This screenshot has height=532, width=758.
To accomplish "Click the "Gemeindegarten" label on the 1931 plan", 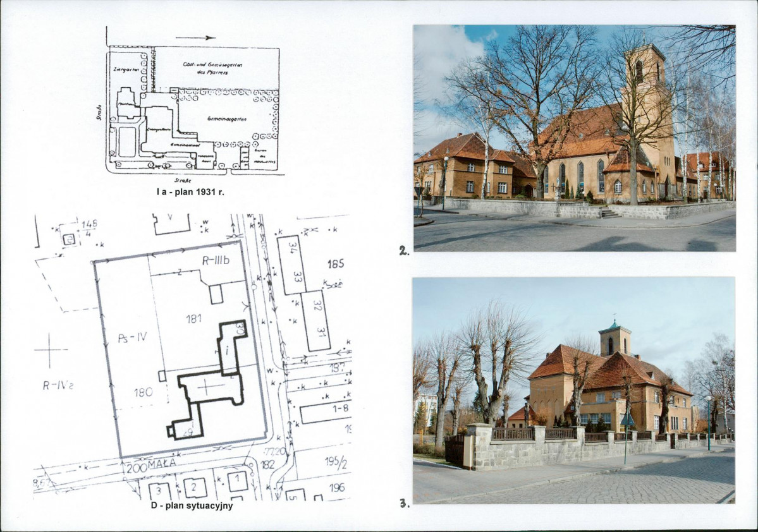I will pos(227,118).
